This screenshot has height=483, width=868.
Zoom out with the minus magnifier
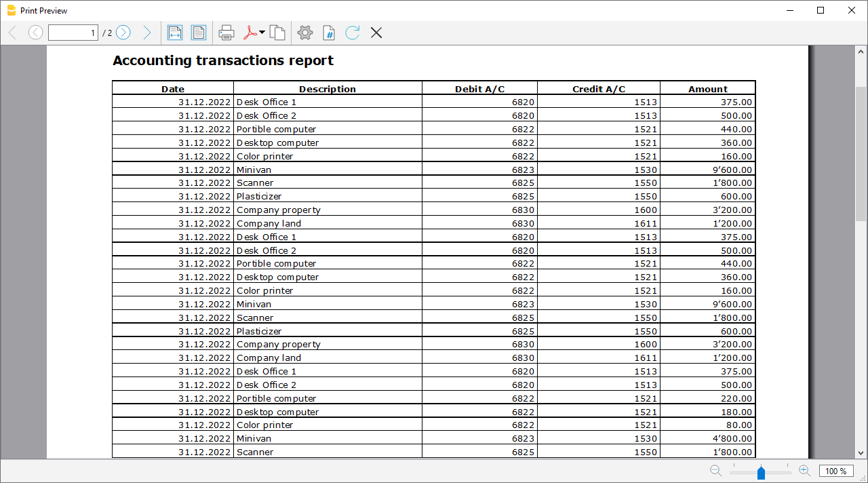[x=715, y=471]
